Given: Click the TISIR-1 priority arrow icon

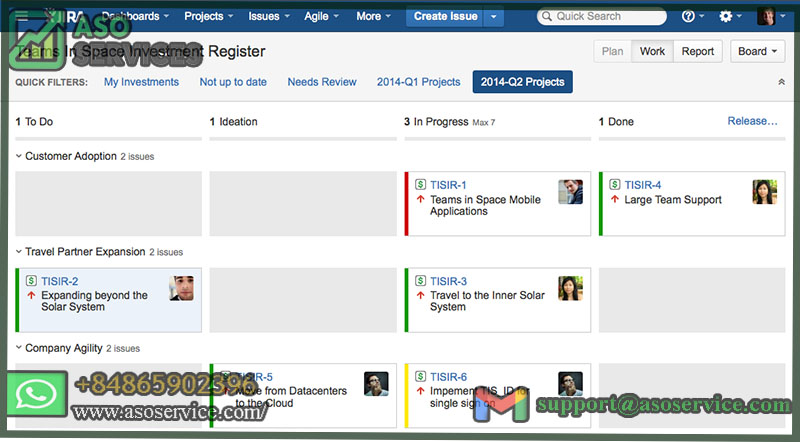Looking at the screenshot, I should tap(420, 199).
